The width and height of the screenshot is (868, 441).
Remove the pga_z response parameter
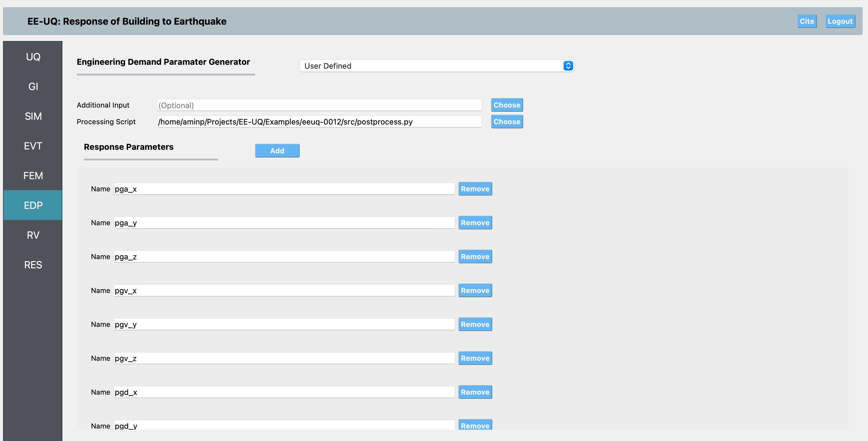[x=475, y=257]
